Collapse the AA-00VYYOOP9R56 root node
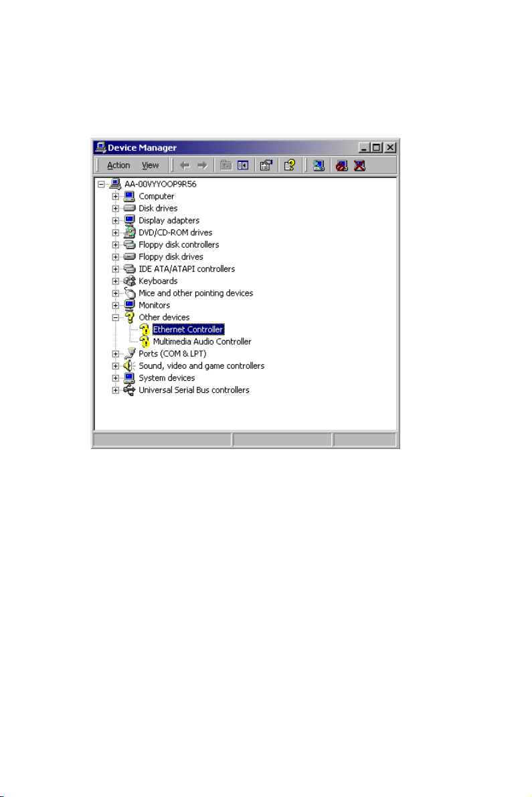 click(101, 184)
